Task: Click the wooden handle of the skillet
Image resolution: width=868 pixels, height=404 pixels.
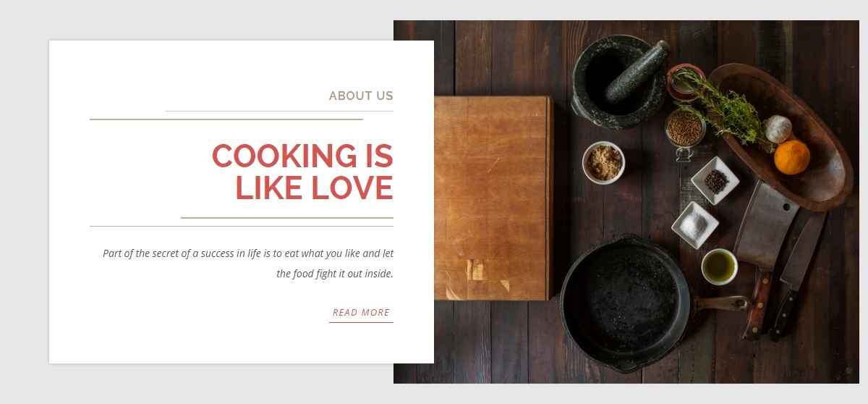Action: click(x=720, y=303)
